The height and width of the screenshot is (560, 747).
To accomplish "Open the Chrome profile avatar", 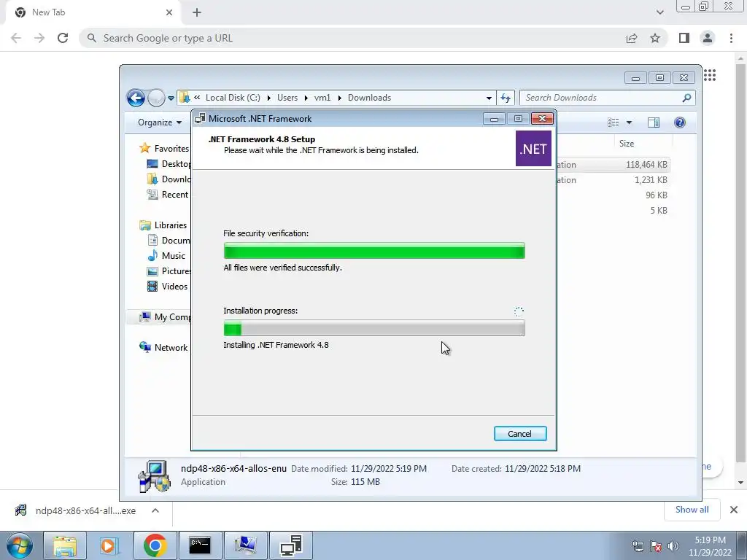I will click(708, 38).
